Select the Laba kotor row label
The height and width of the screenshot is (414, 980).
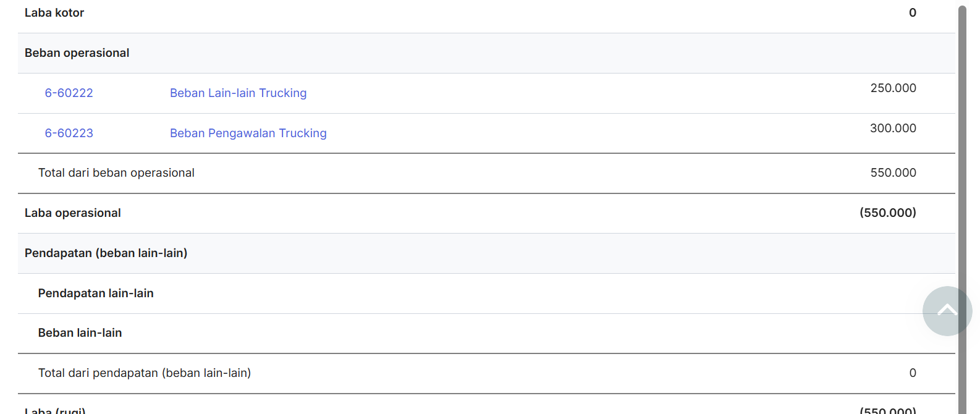(x=54, y=13)
